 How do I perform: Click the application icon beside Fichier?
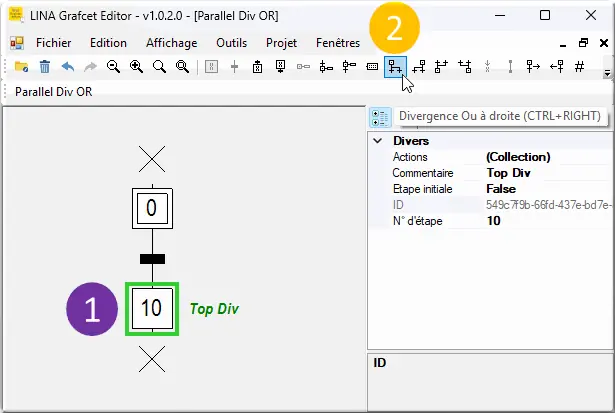(17, 43)
